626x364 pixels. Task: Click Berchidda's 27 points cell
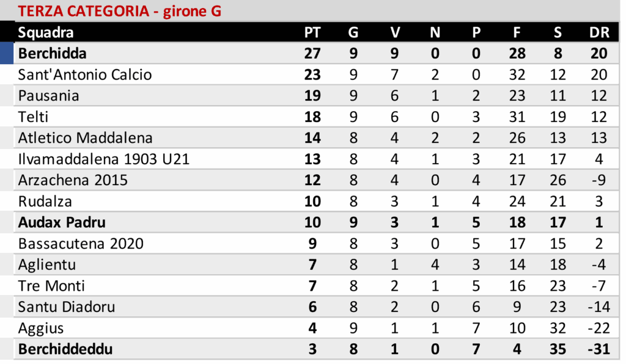coord(312,54)
